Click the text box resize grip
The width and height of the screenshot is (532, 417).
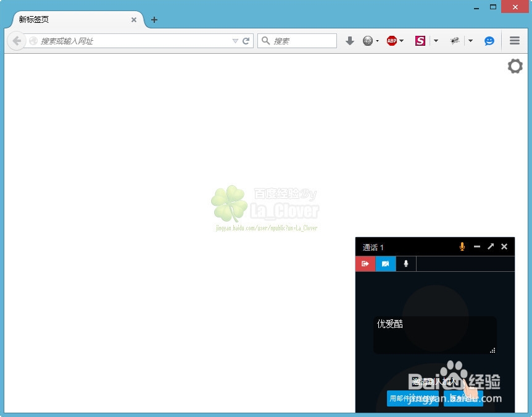coord(493,350)
